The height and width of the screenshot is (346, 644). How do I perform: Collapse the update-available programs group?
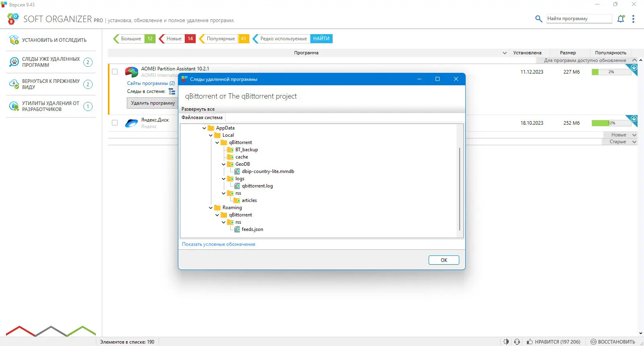click(634, 60)
